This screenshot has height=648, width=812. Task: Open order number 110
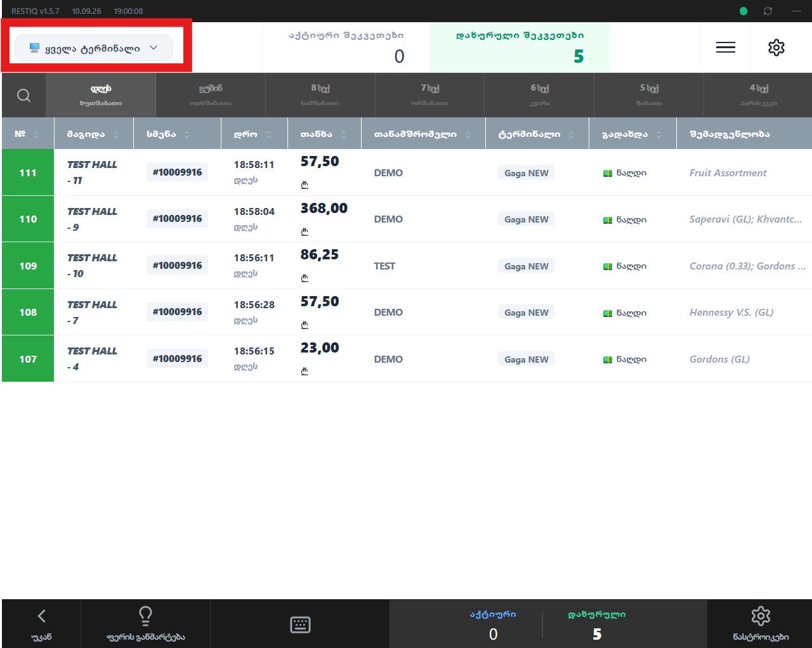[x=28, y=219]
